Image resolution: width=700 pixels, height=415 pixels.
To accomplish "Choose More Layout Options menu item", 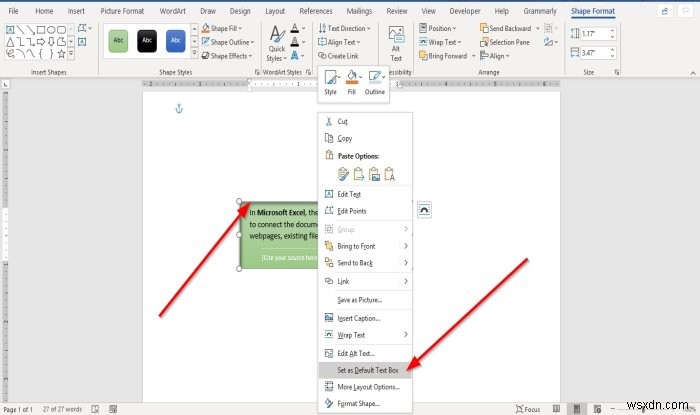I will [x=365, y=387].
